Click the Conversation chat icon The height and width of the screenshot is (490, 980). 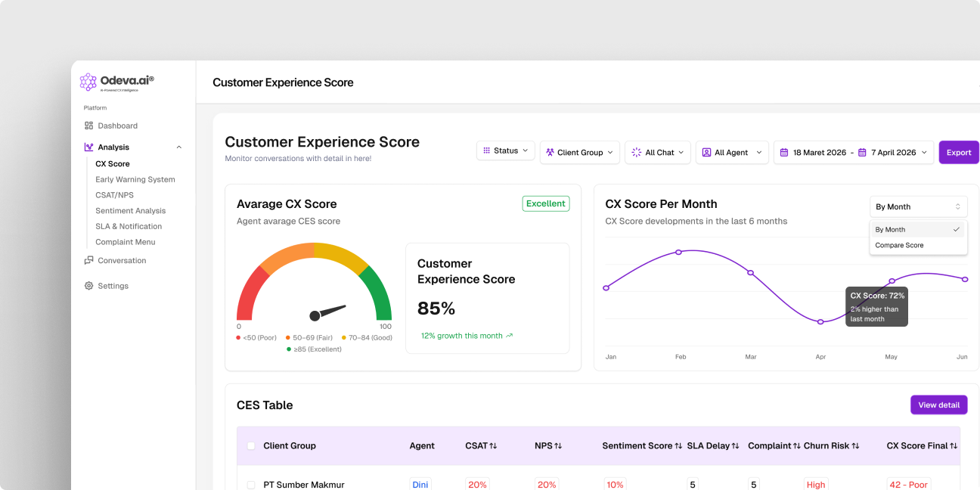tap(88, 260)
